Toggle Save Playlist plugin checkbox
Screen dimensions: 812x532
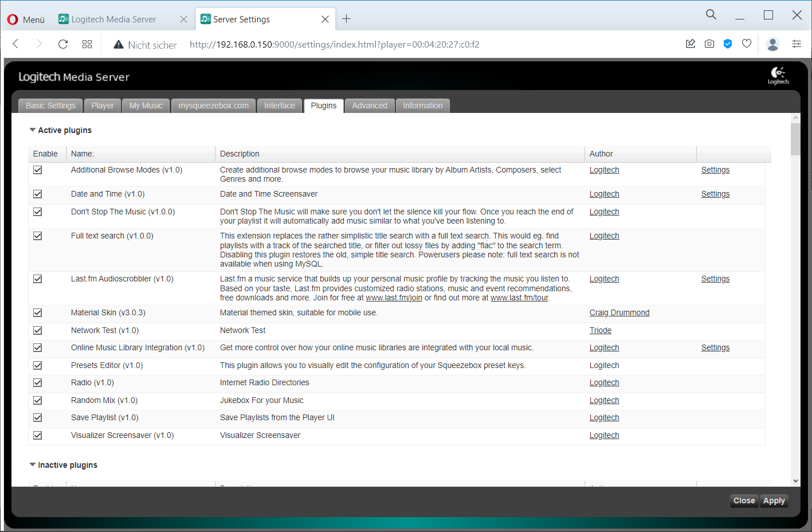click(x=38, y=417)
